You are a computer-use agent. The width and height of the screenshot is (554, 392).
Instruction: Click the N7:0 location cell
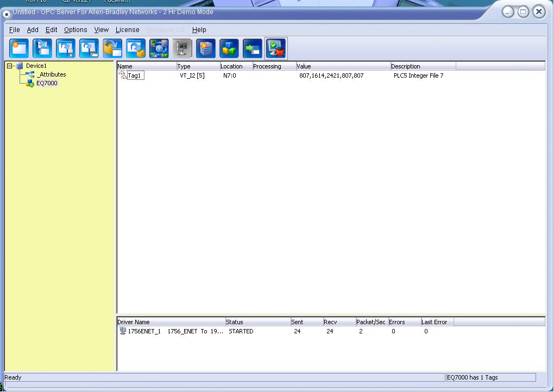(x=230, y=75)
